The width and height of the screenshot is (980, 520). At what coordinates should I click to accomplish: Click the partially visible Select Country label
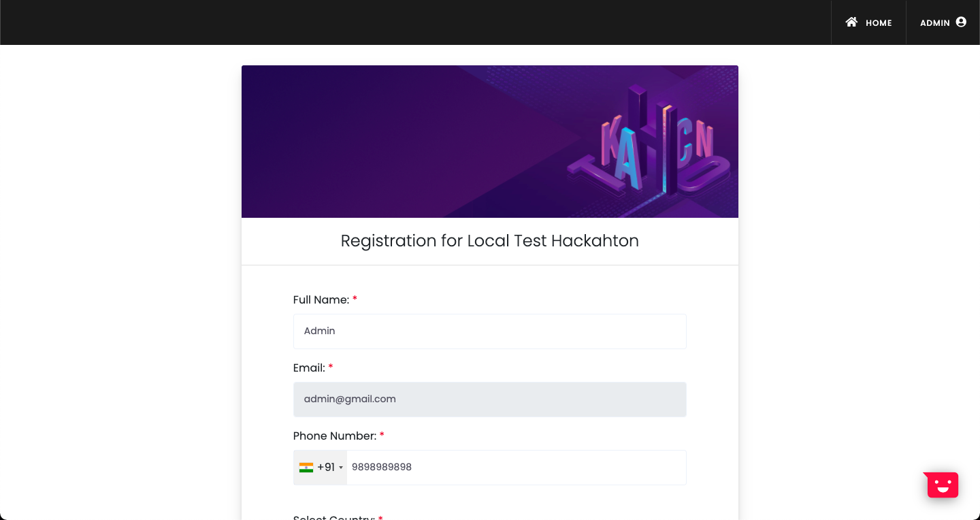pos(333,517)
